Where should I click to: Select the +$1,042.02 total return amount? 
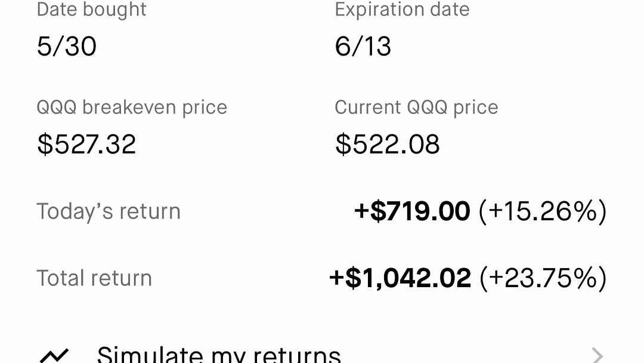400,278
